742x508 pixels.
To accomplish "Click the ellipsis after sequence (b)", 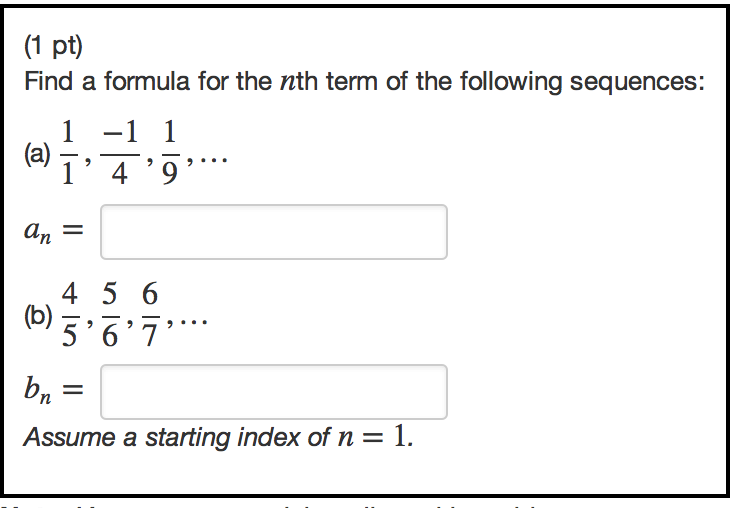I will click(192, 323).
